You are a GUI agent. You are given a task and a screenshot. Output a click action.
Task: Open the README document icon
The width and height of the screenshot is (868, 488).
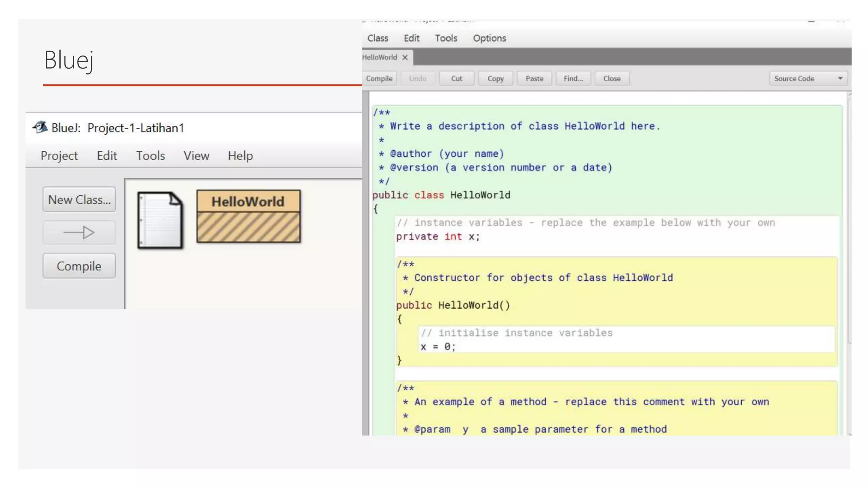[x=160, y=220]
